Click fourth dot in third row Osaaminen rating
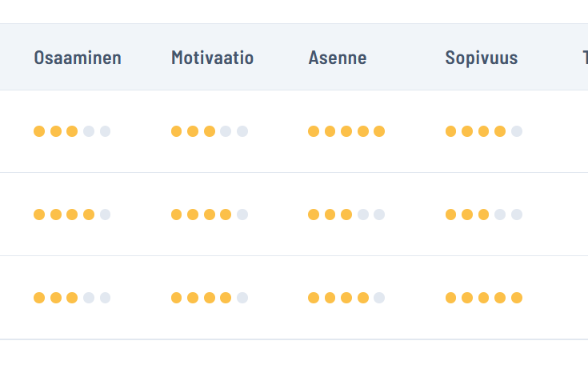This screenshot has height=369, width=588. [x=89, y=298]
